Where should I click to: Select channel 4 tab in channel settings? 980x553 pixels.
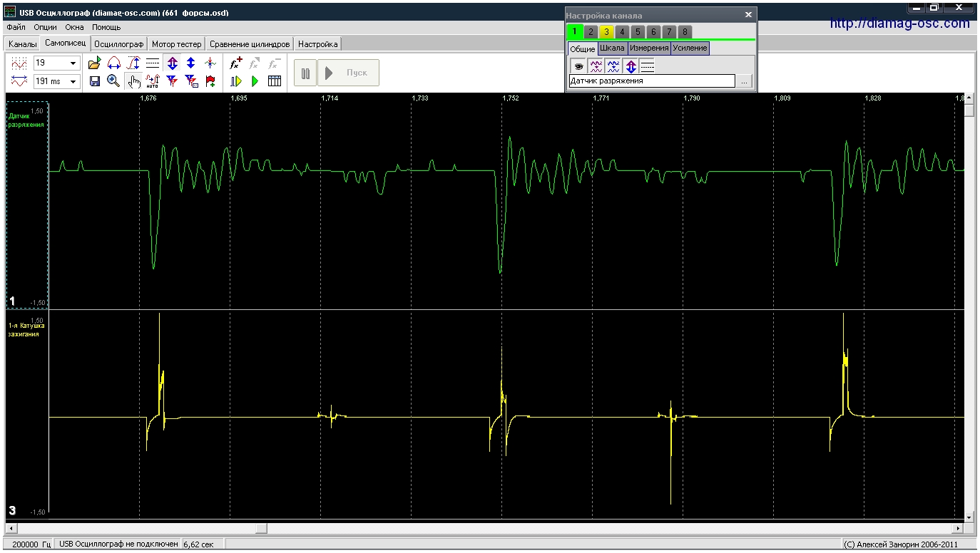tap(622, 32)
